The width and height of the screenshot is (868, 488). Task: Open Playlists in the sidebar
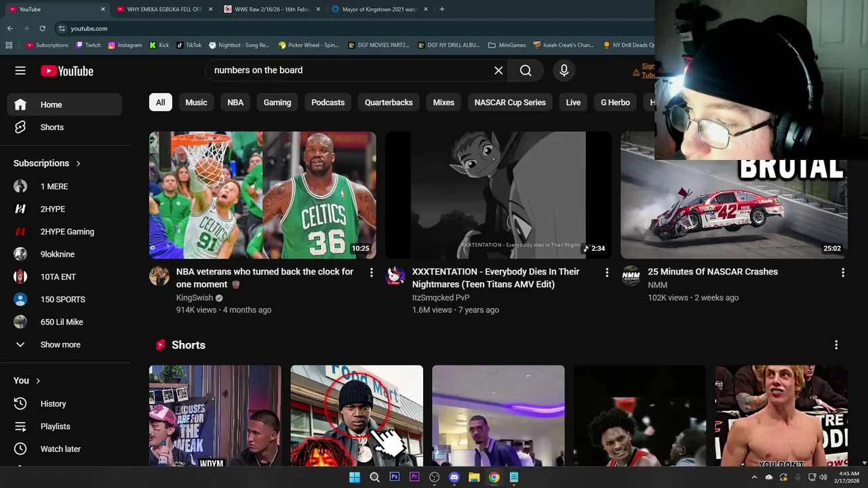64,426
